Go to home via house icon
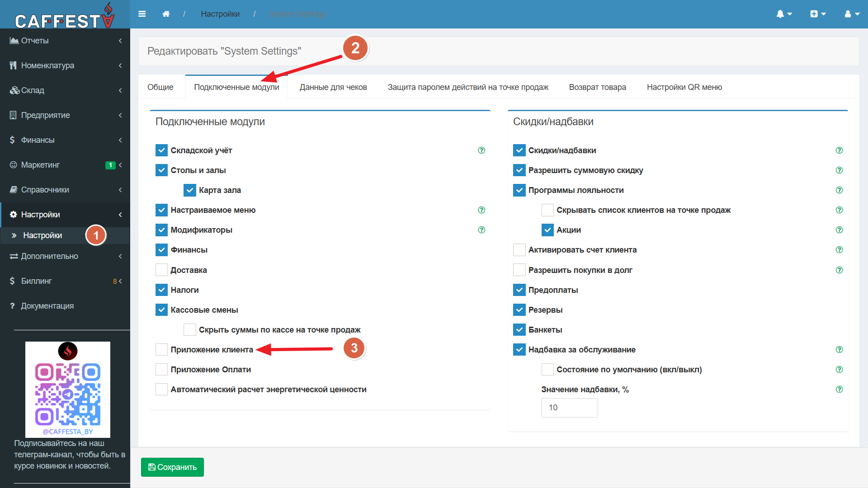 (166, 14)
